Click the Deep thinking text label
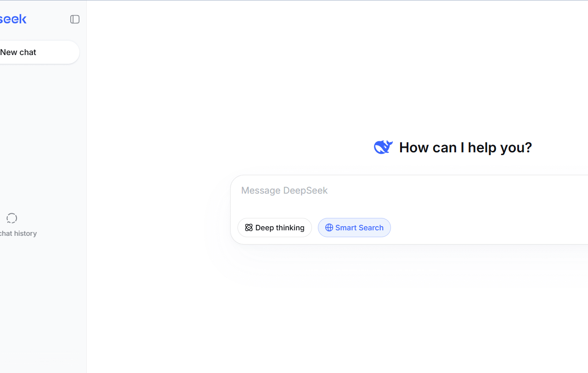The width and height of the screenshot is (588, 373). click(x=280, y=228)
